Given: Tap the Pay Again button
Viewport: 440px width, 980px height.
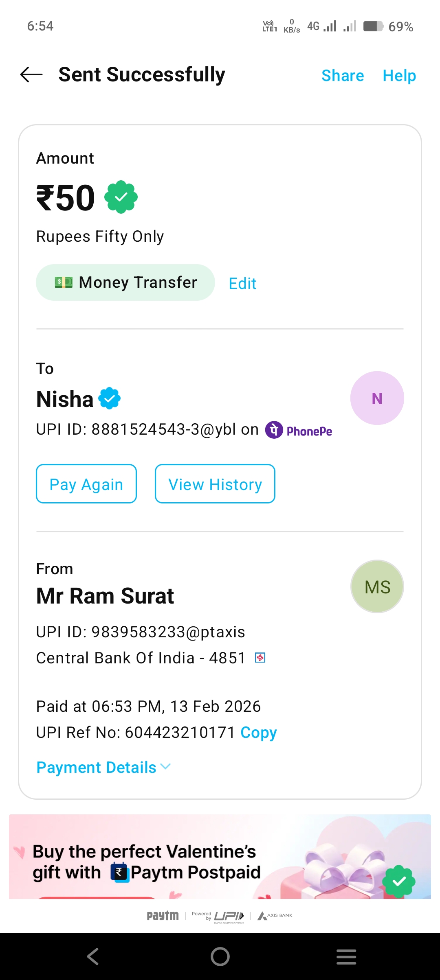Looking at the screenshot, I should (x=86, y=484).
